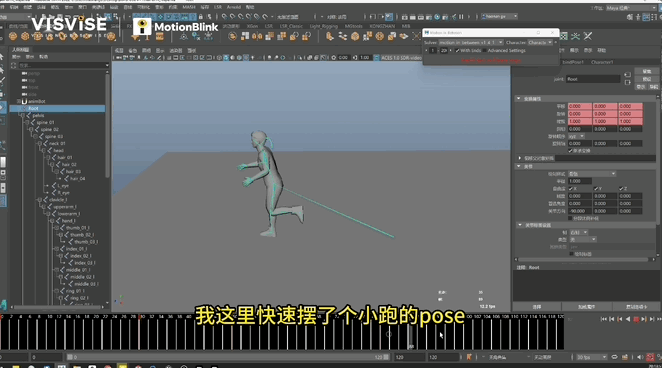
Task: Switch to the bindPose1 attribute tab
Action: (x=573, y=62)
